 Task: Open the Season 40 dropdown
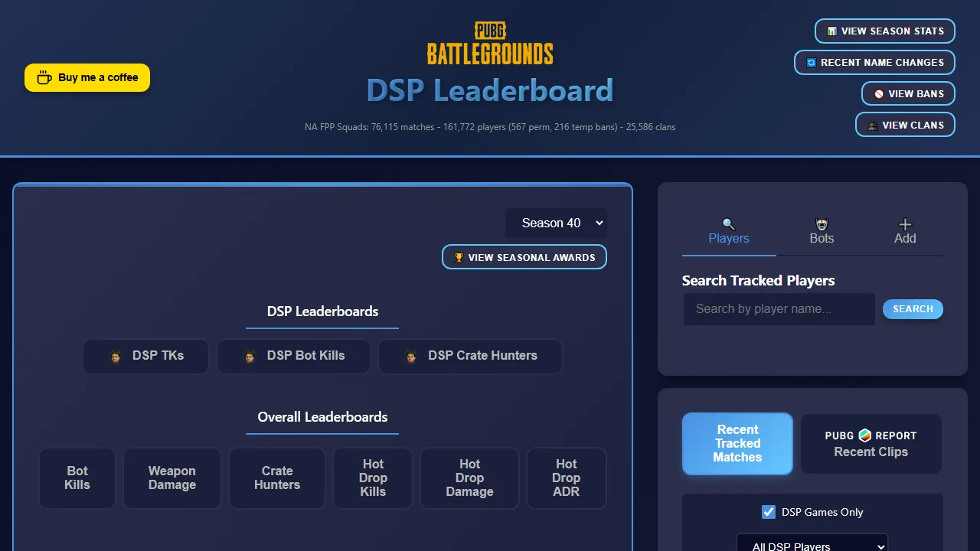tap(557, 223)
